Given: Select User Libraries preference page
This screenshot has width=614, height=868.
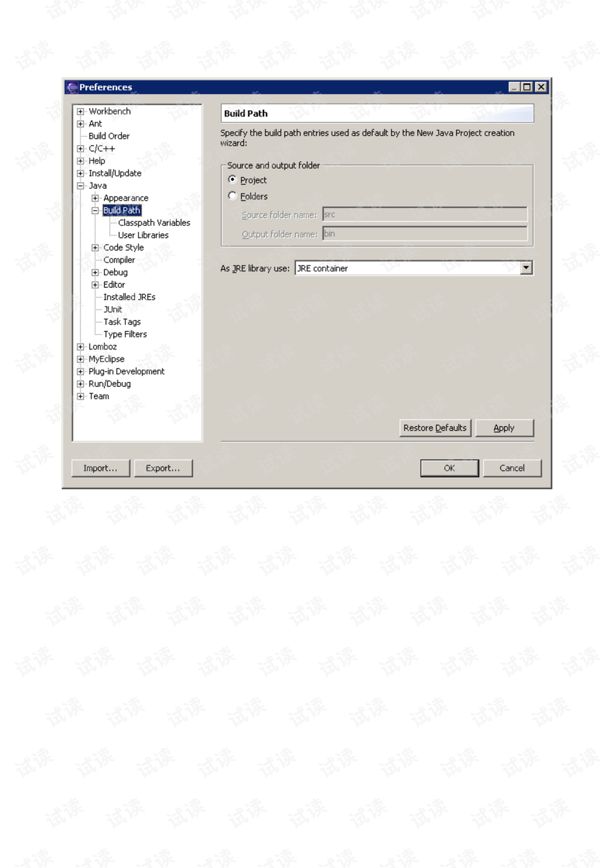Looking at the screenshot, I should click(x=143, y=235).
